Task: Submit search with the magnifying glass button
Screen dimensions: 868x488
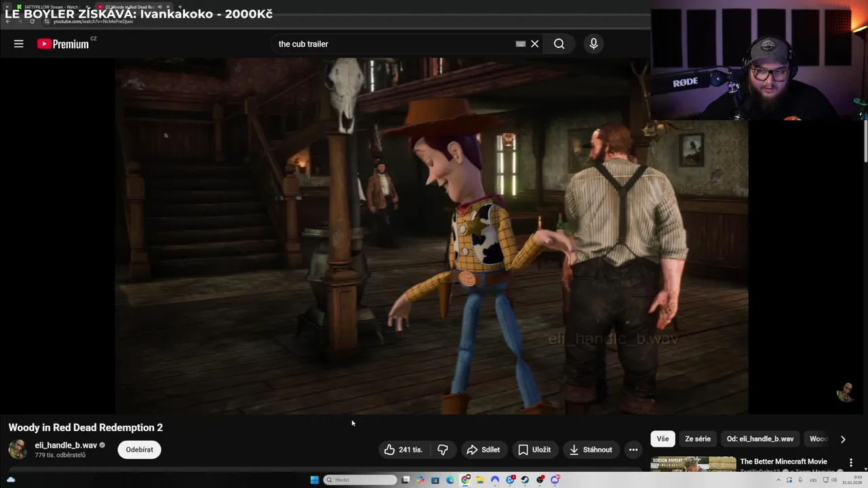Action: tap(559, 44)
